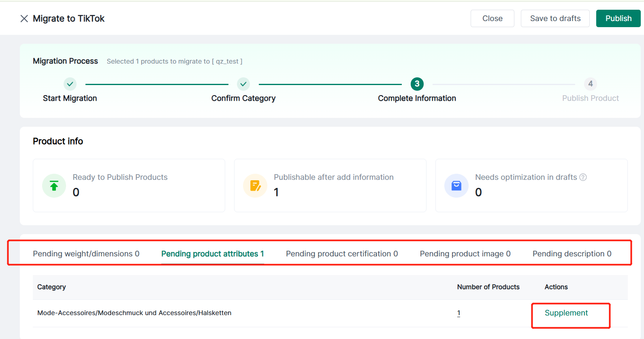Click the Publishable after add information card
Image resolution: width=644 pixels, height=339 pixels.
click(x=330, y=185)
